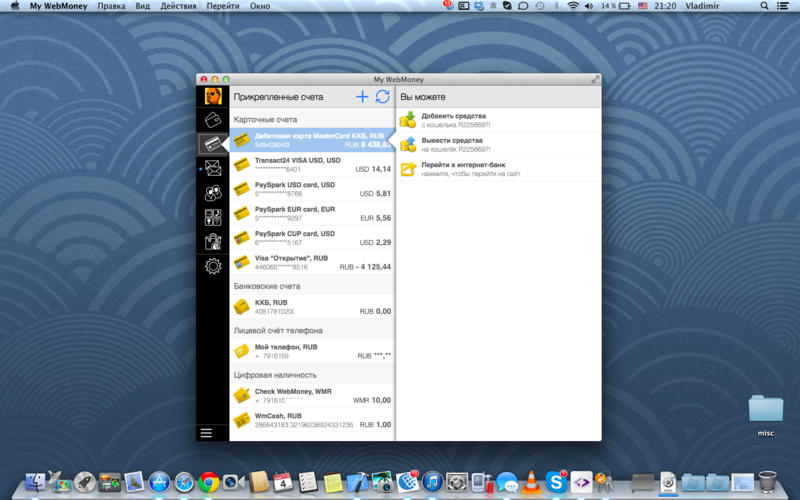
Task: Select Visa "Открытие" RUB account
Action: tap(312, 262)
